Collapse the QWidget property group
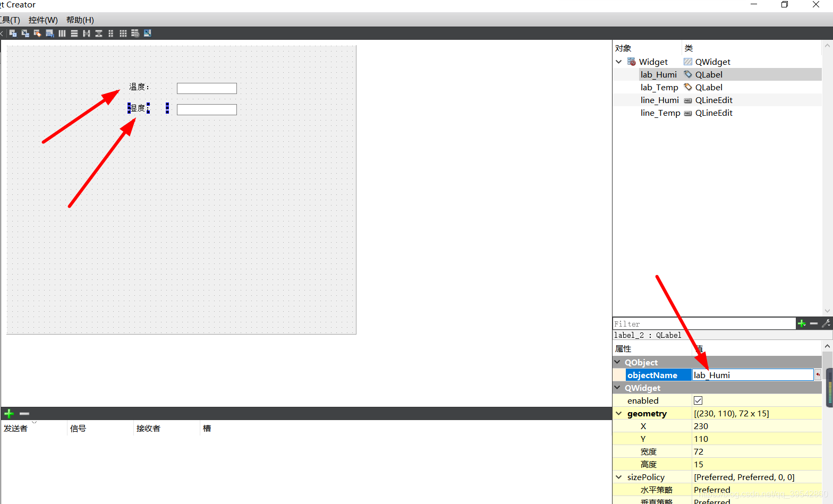 coord(617,387)
